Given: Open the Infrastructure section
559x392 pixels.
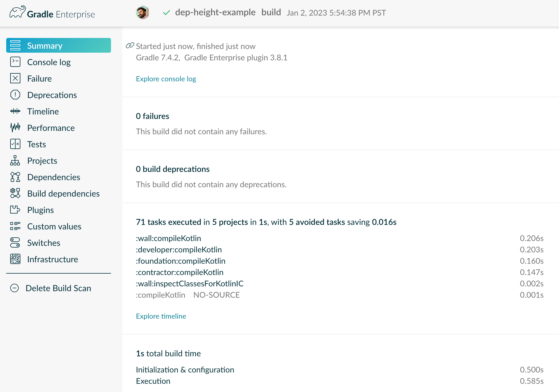Looking at the screenshot, I should (52, 259).
